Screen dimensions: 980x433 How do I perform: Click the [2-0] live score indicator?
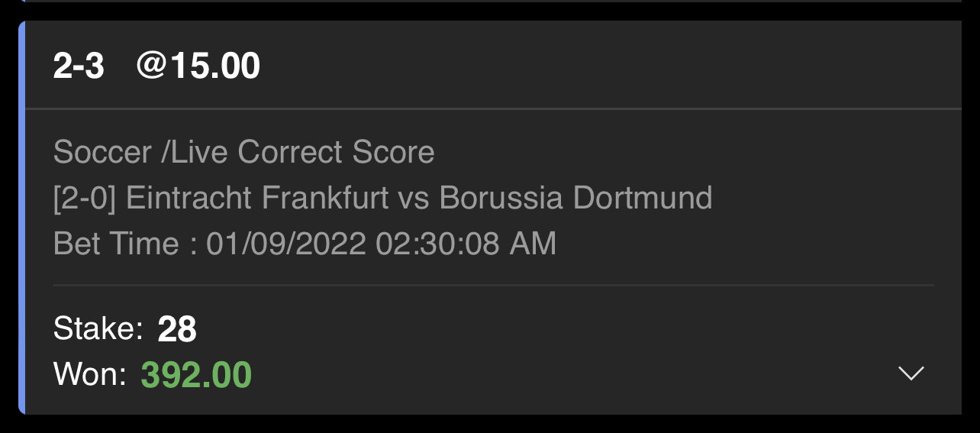pos(84,199)
